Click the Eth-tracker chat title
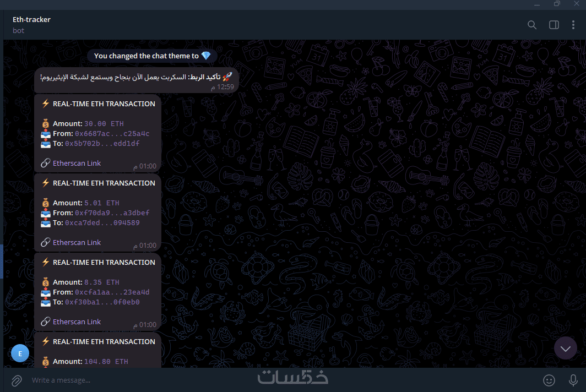The width and height of the screenshot is (586, 392). (31, 19)
